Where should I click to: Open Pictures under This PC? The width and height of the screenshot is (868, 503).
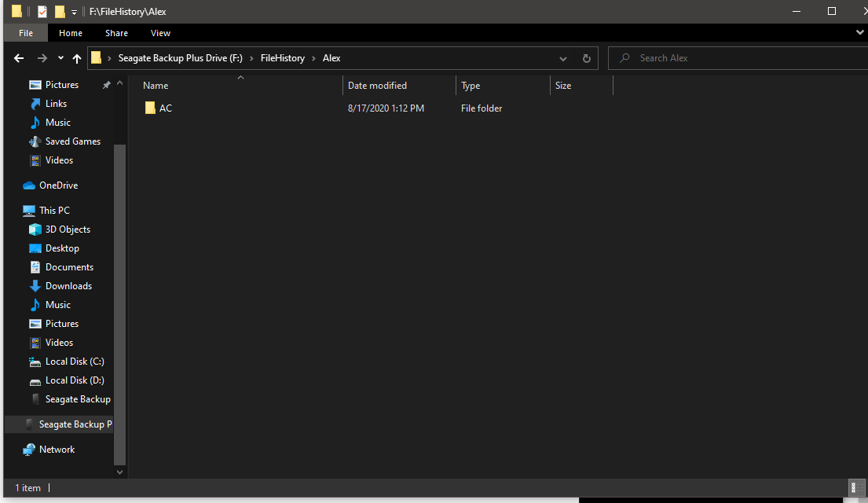coord(61,323)
